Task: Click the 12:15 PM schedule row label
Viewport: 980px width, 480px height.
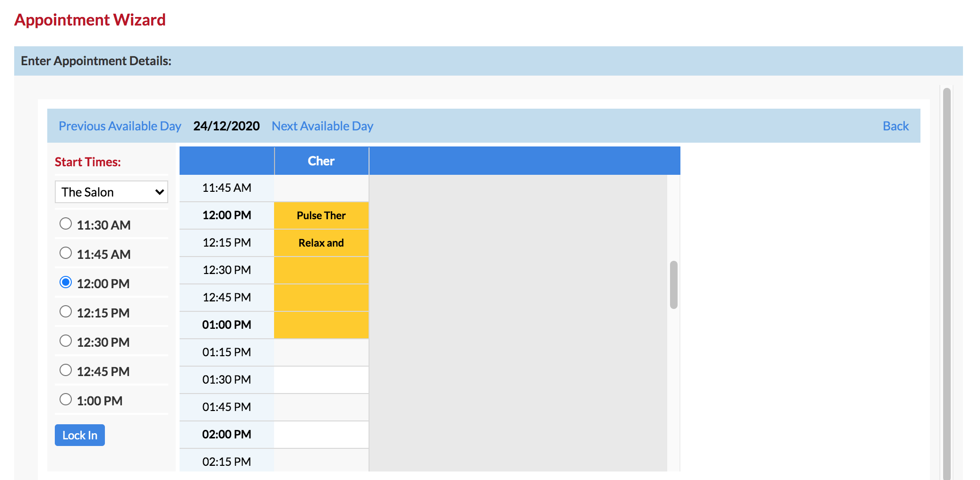Action: coord(227,243)
